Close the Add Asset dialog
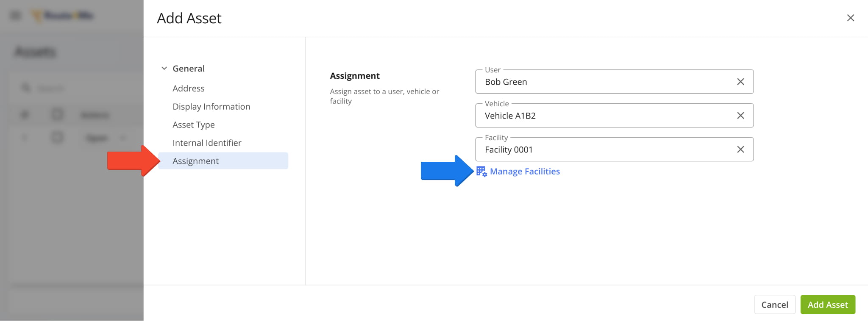This screenshot has width=868, height=321. tap(851, 18)
